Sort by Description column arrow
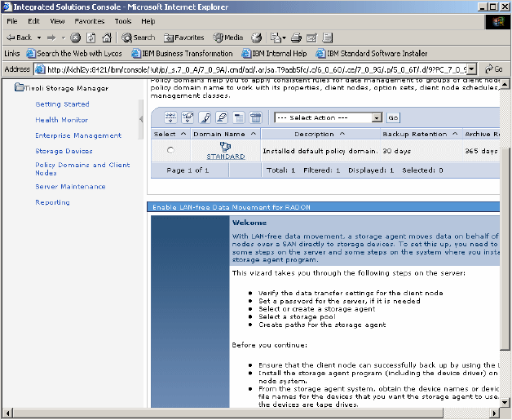The height and width of the screenshot is (420, 512). [x=342, y=134]
